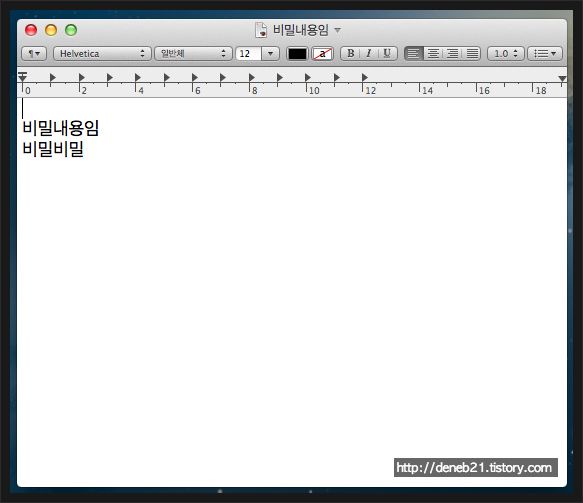Click the tab stop marker at ruler 12

[365, 77]
